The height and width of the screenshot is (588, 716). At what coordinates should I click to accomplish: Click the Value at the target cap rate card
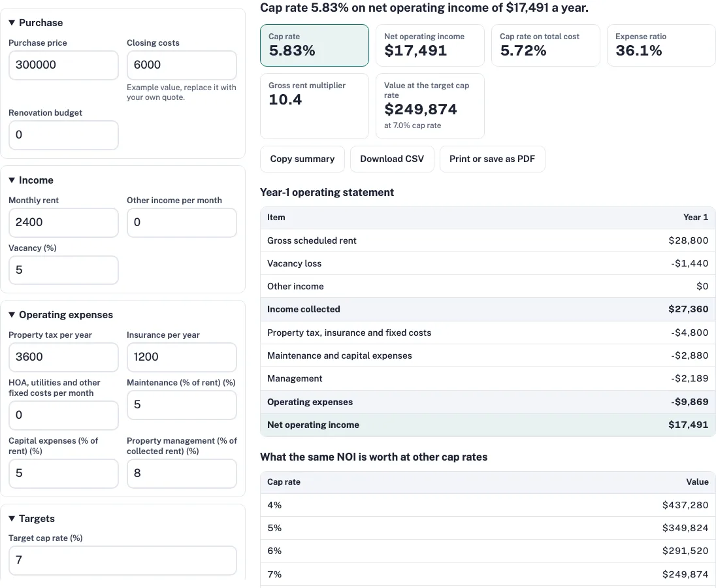click(x=430, y=106)
